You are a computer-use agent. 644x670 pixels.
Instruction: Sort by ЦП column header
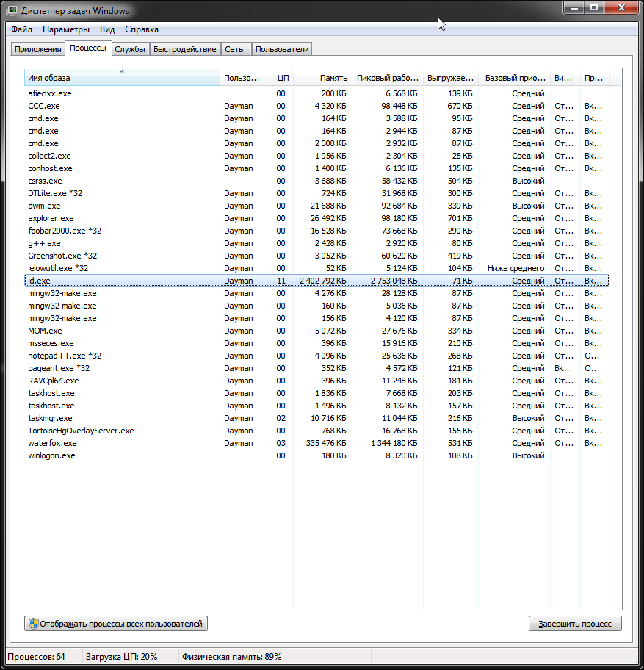(x=281, y=78)
